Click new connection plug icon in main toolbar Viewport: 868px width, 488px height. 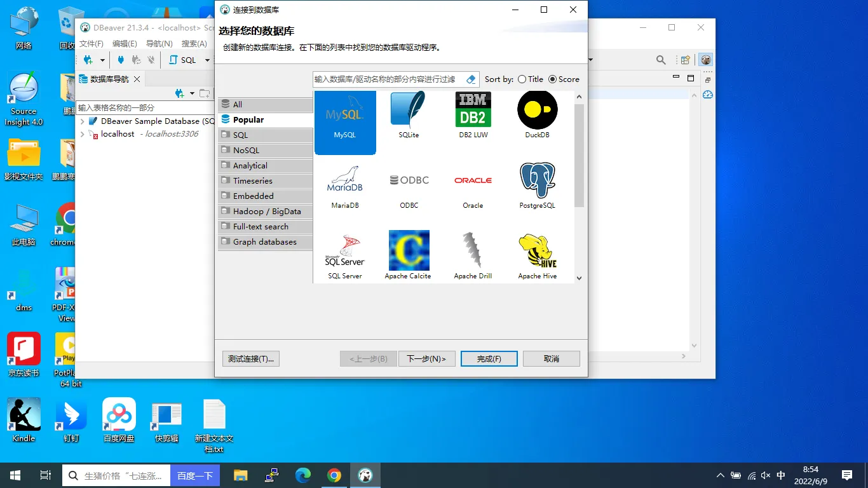coord(88,60)
